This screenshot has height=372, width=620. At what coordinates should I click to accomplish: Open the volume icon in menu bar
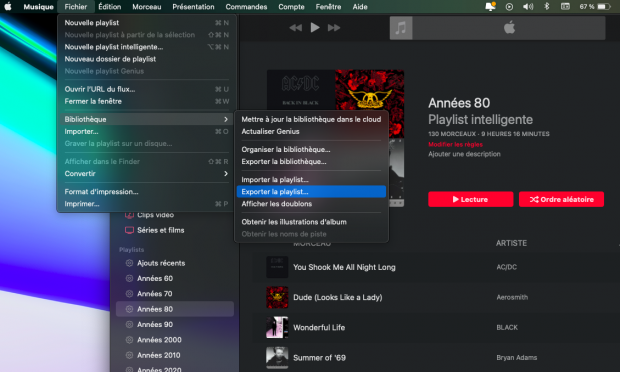528,6
